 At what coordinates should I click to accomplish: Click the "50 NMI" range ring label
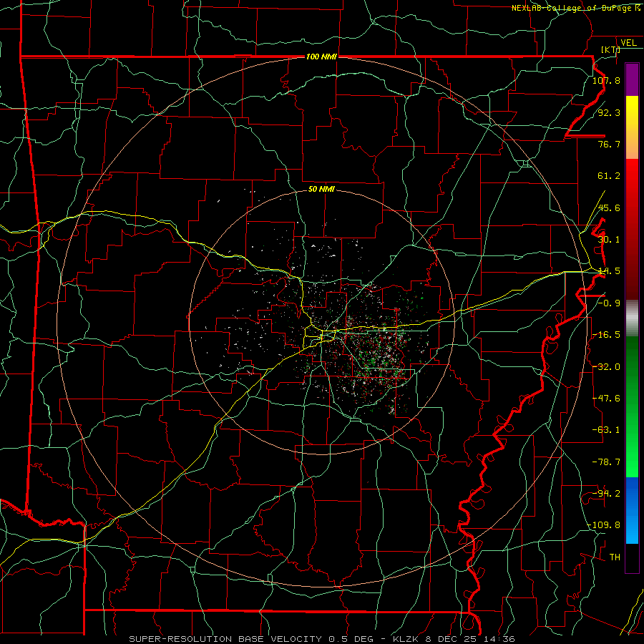321,189
